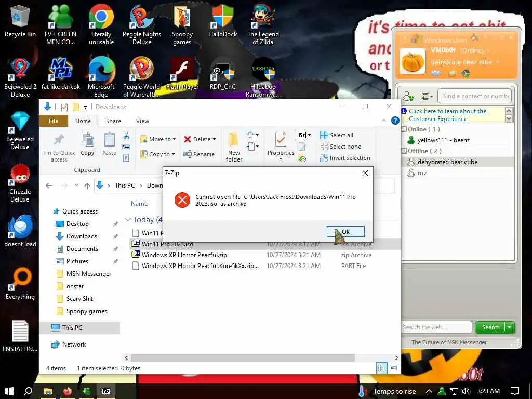The image size is (532, 399).
Task: Switch to the View ribbon tab
Action: (x=142, y=121)
